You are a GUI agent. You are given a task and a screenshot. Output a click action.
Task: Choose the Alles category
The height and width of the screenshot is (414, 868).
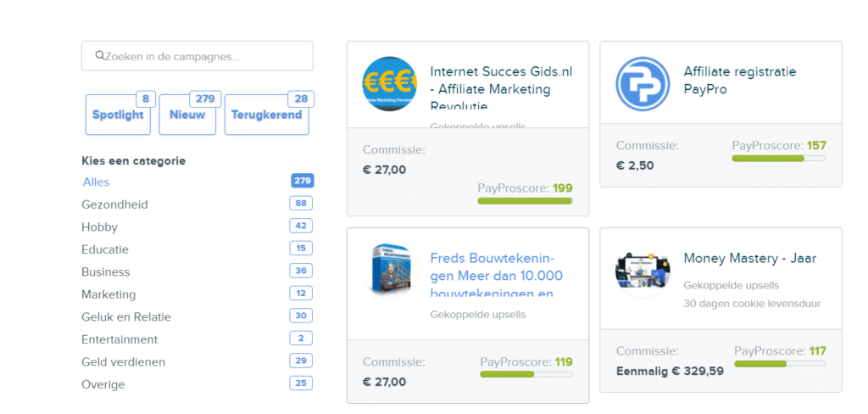coord(97,182)
